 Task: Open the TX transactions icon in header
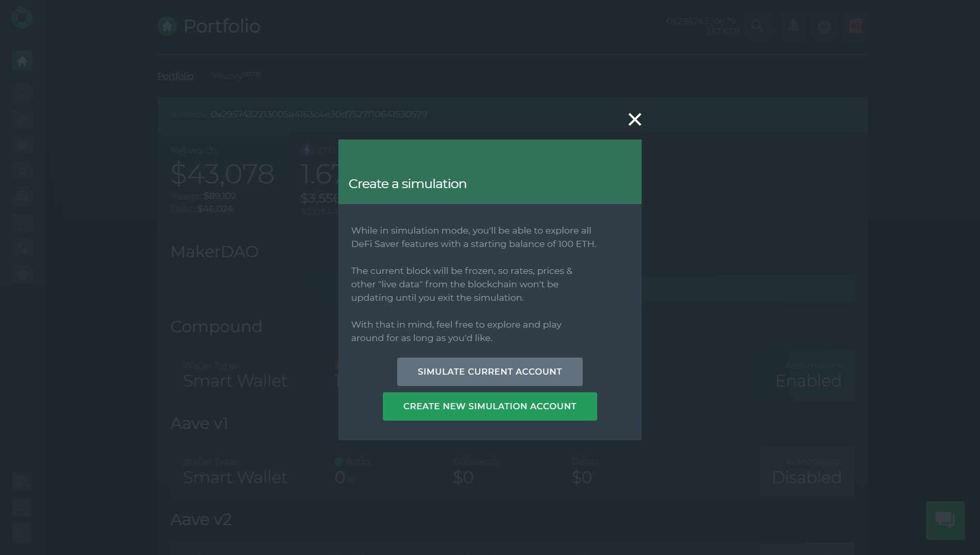(x=825, y=26)
